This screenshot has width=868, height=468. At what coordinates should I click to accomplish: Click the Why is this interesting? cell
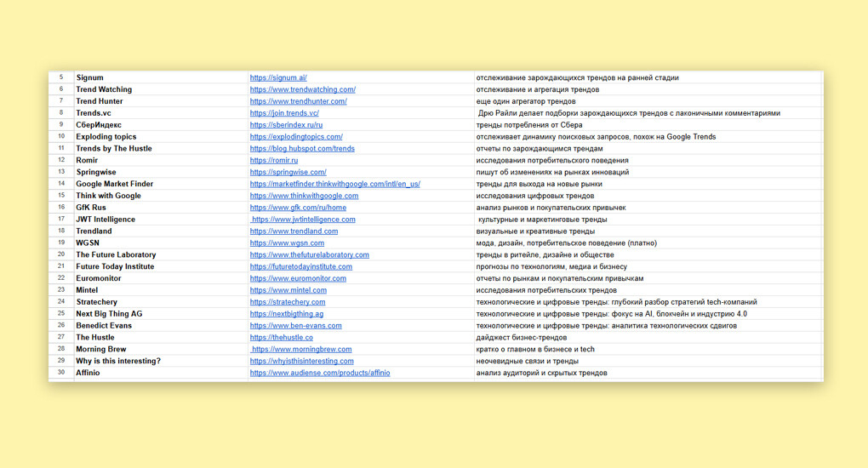click(161, 361)
